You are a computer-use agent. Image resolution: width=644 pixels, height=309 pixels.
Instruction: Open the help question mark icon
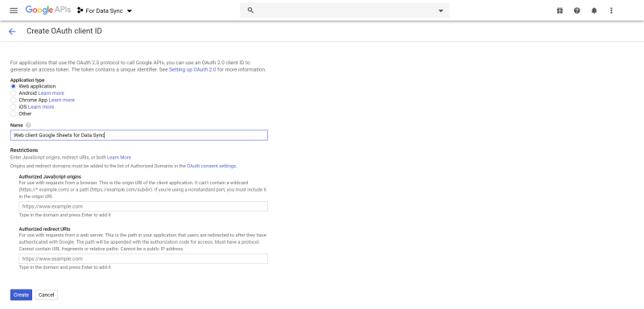(x=577, y=10)
